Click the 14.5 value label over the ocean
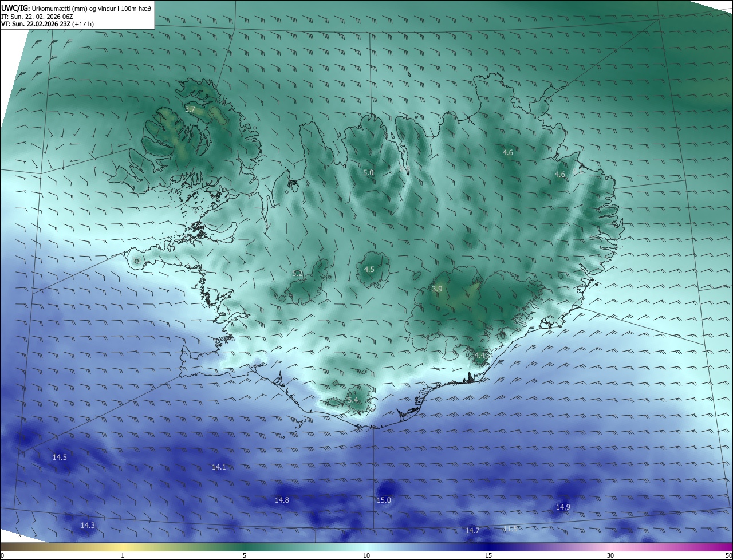The image size is (733, 560). click(60, 457)
